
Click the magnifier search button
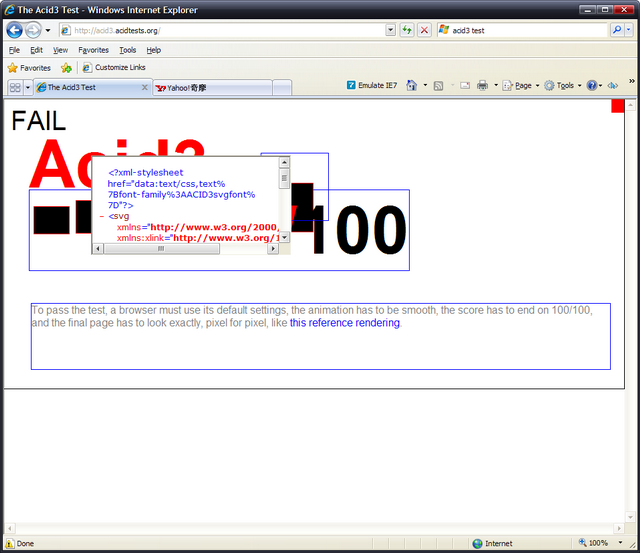click(x=617, y=30)
